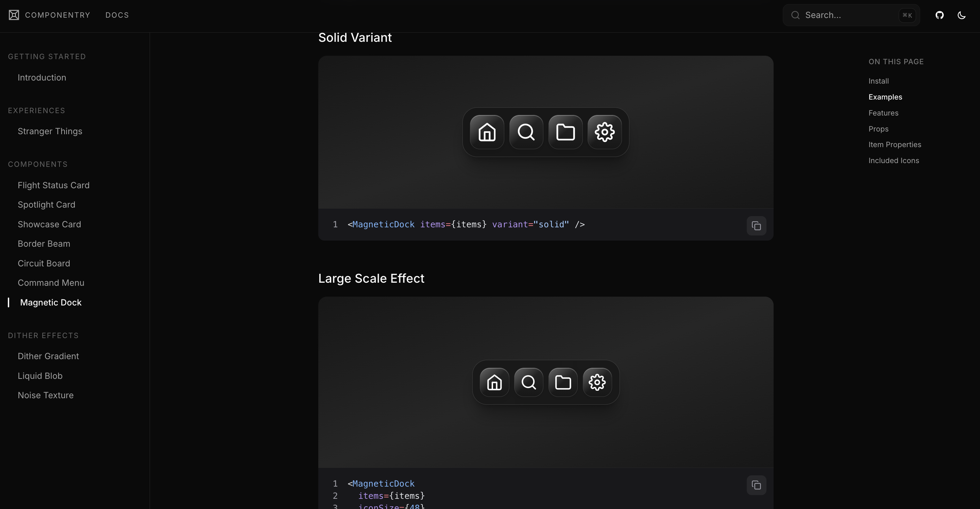The width and height of the screenshot is (980, 509).
Task: Toggle the dark mode moon icon
Action: coord(961,15)
